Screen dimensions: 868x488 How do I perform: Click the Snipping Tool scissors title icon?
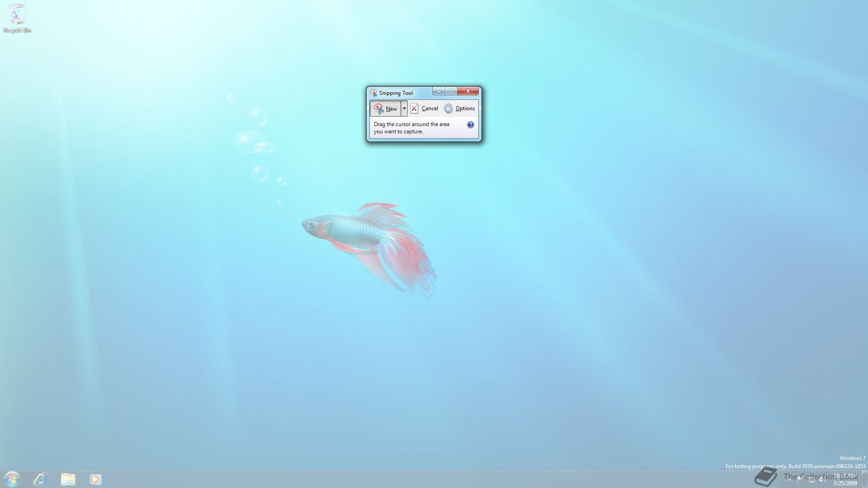(373, 93)
